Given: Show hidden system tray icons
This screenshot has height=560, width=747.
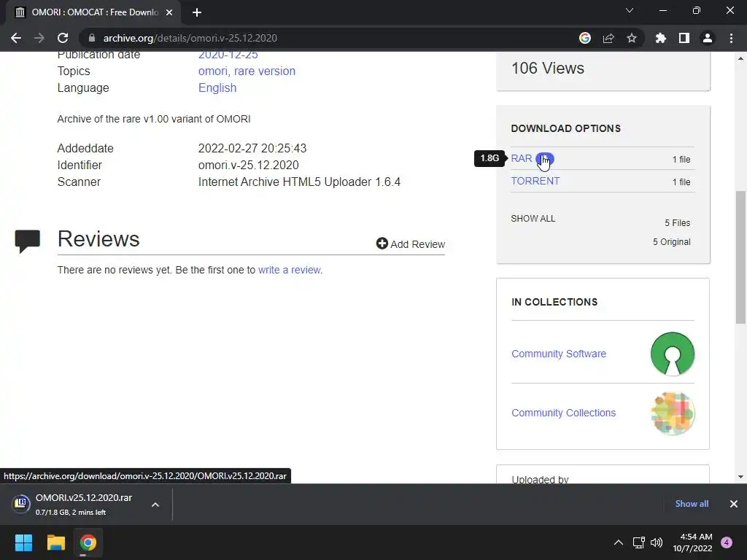Looking at the screenshot, I should (x=619, y=542).
